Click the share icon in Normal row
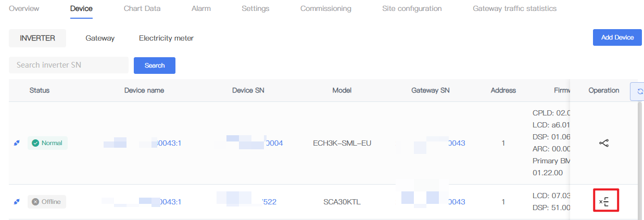The width and height of the screenshot is (644, 220). click(604, 143)
